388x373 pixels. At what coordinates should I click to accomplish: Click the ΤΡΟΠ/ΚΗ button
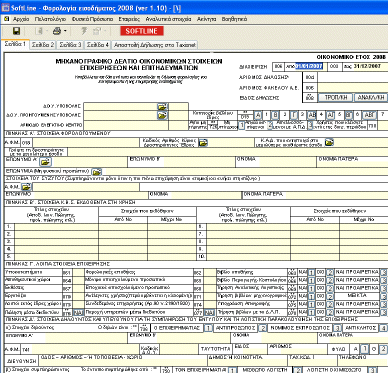336,97
